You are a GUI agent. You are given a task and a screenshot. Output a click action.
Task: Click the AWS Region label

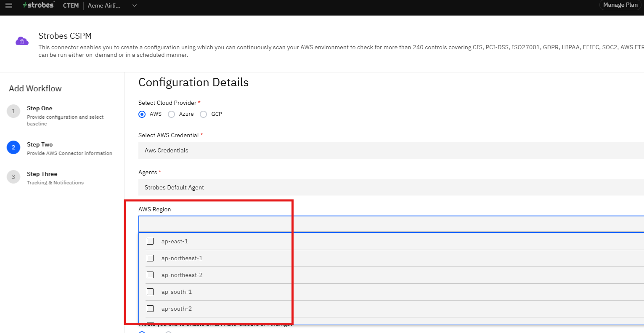(x=155, y=209)
